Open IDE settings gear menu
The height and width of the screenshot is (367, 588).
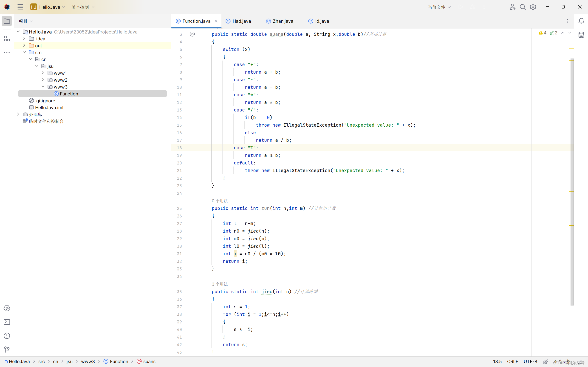click(x=533, y=7)
